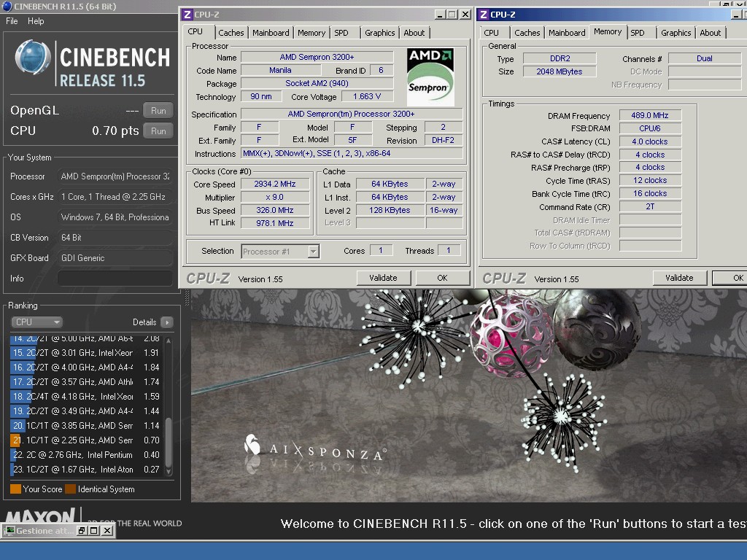Image resolution: width=747 pixels, height=560 pixels.
Task: Open the File menu in Cinebench
Action: (x=12, y=21)
